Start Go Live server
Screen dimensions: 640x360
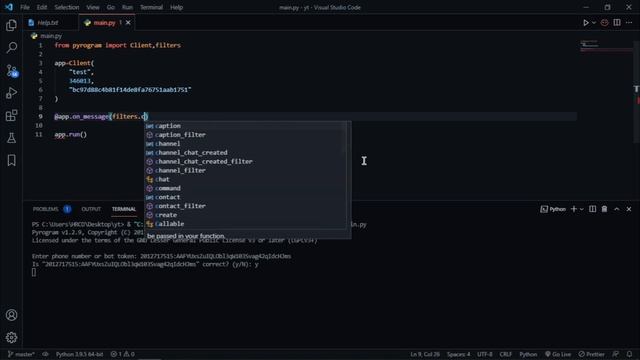558,354
